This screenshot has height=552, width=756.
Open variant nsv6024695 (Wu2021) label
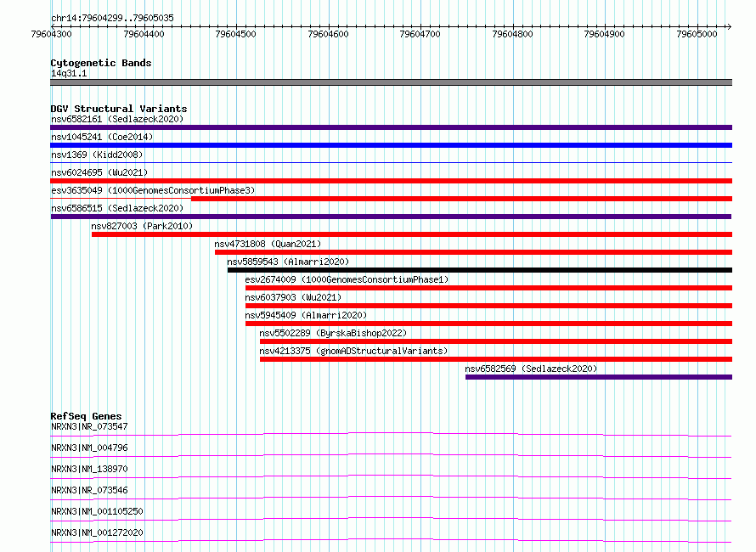(x=99, y=172)
